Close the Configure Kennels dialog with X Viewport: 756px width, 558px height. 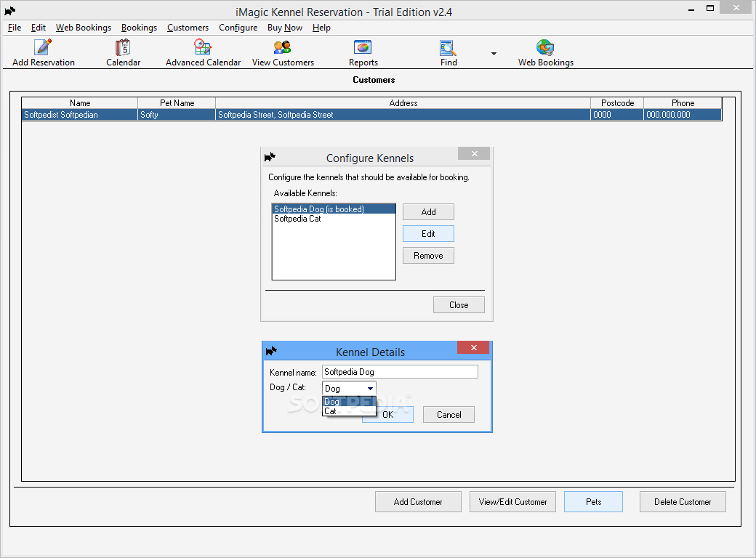474,154
